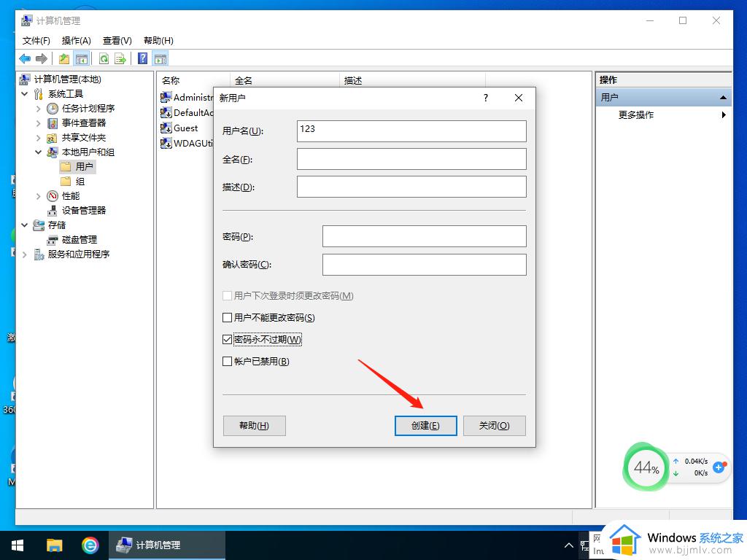Sort by the 描述 column header
This screenshot has height=560, width=747.
[x=413, y=80]
